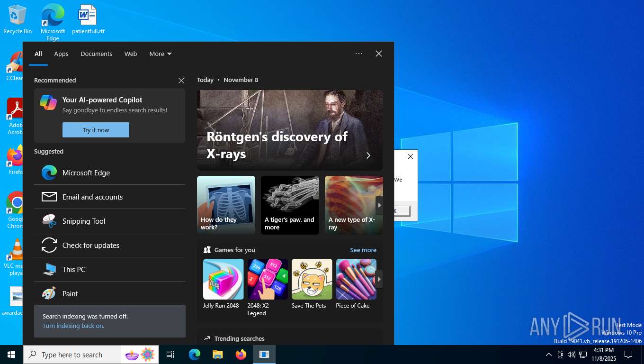Open Piece of Cake game
644x364 pixels.
click(356, 284)
